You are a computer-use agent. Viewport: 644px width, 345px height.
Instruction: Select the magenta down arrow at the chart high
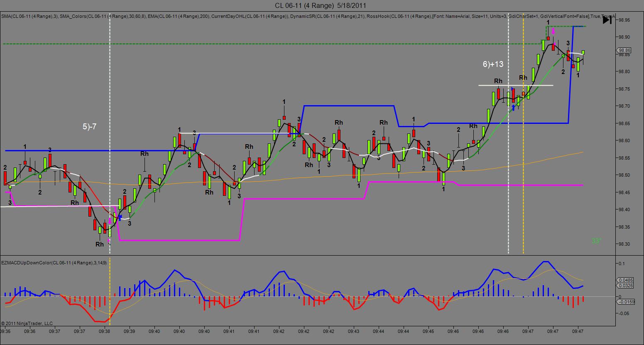pos(553,32)
